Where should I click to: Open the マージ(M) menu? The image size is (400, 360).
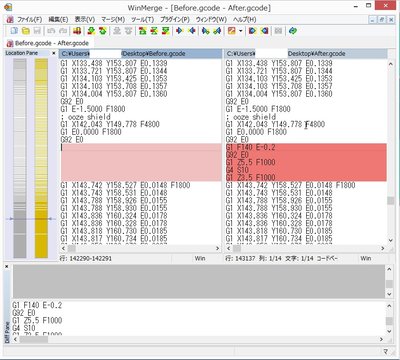click(x=113, y=19)
